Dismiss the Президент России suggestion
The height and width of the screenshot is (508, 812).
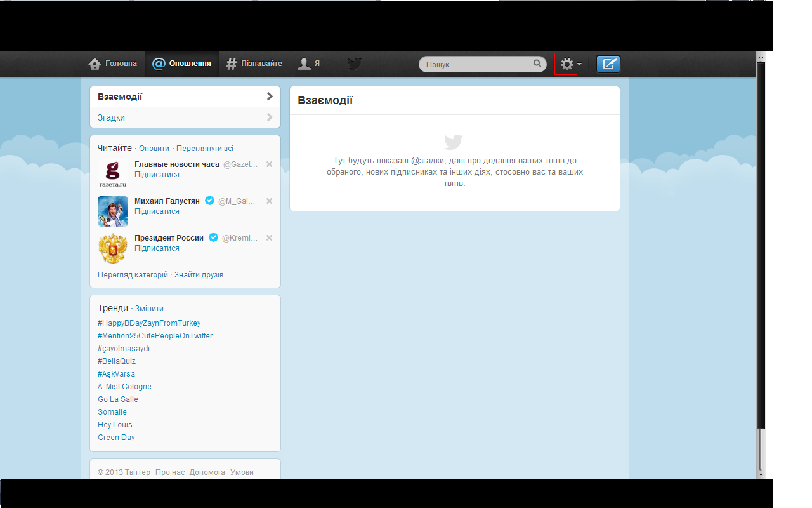269,237
